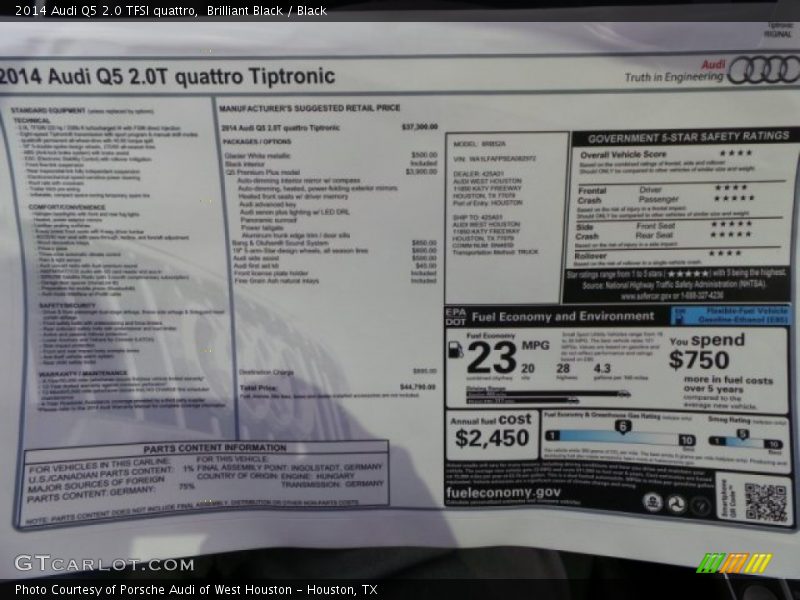Click the '2014 Audi Q5 2.0T quattro Tiptronic' heading
Screen dimensions: 800x600
tap(167, 76)
